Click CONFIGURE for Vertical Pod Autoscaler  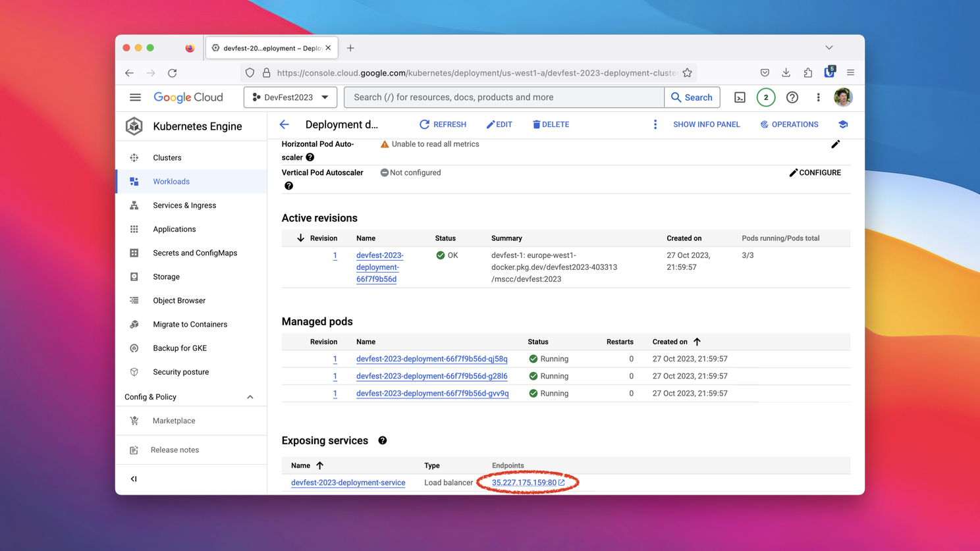click(815, 172)
